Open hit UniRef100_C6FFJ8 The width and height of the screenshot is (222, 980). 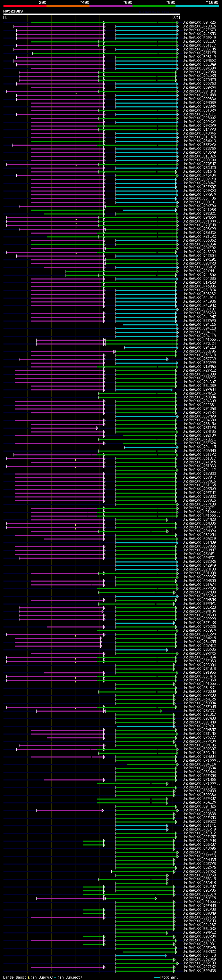click(x=199, y=955)
